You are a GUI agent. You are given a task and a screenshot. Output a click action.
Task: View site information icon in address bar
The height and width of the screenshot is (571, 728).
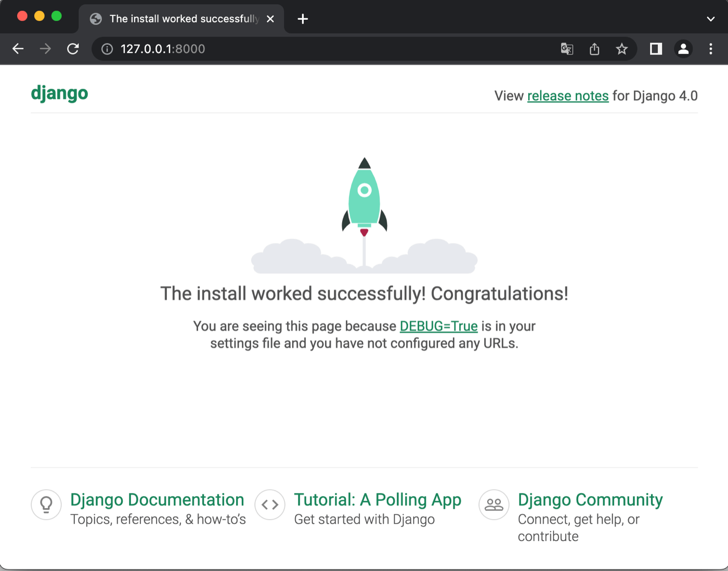[x=107, y=49]
